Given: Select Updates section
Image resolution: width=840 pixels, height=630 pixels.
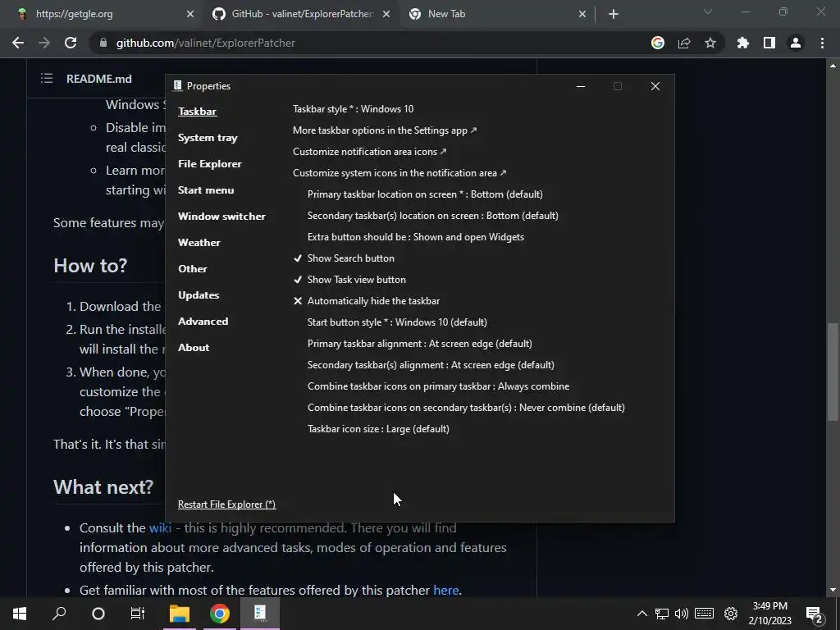Looking at the screenshot, I should (x=199, y=295).
